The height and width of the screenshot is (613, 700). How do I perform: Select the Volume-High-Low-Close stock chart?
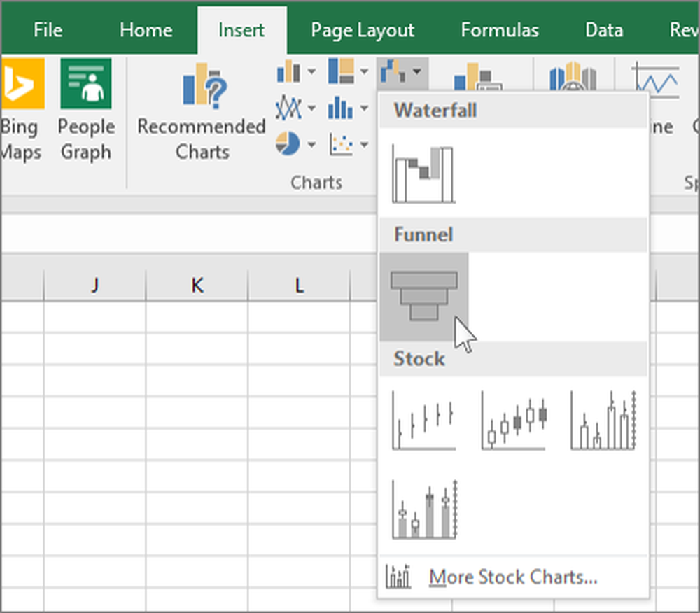(603, 421)
